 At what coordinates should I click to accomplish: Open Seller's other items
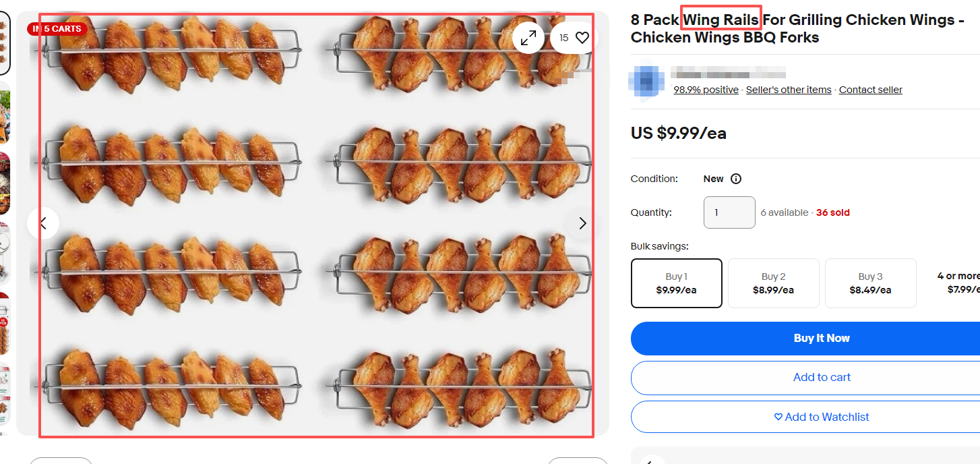(789, 89)
